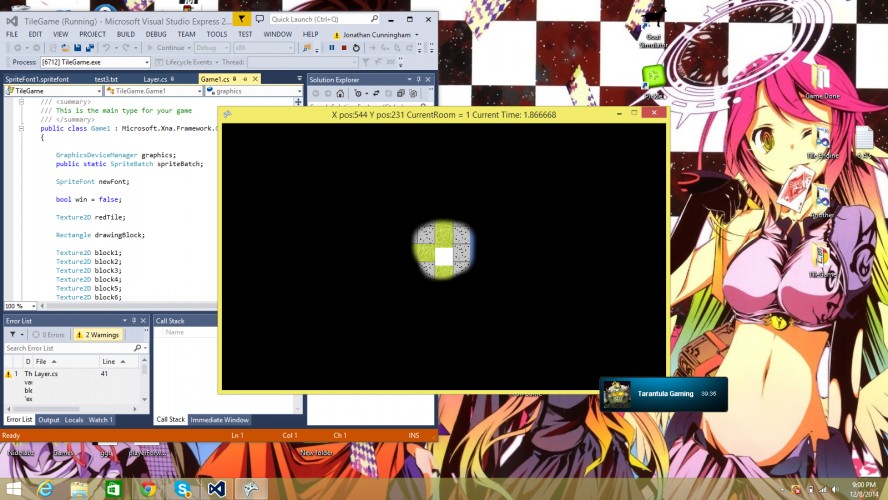The height and width of the screenshot is (500, 888).
Task: Open the BUILD menu
Action: point(126,35)
